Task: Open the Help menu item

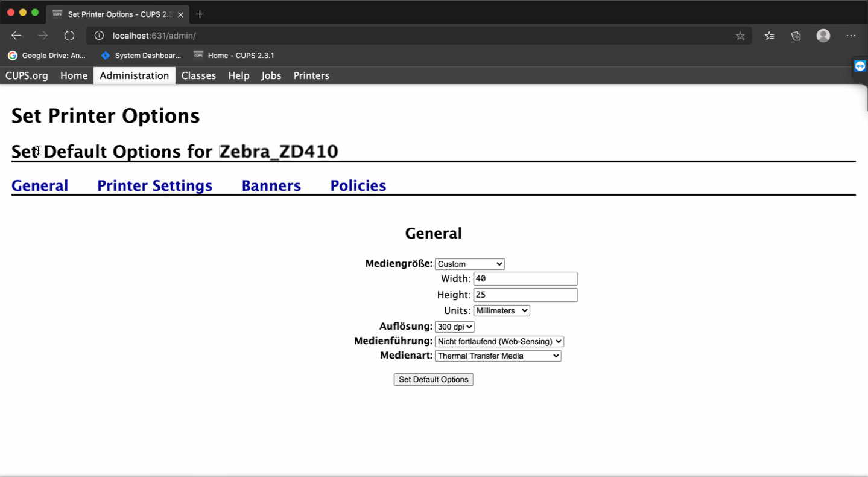Action: [x=239, y=75]
